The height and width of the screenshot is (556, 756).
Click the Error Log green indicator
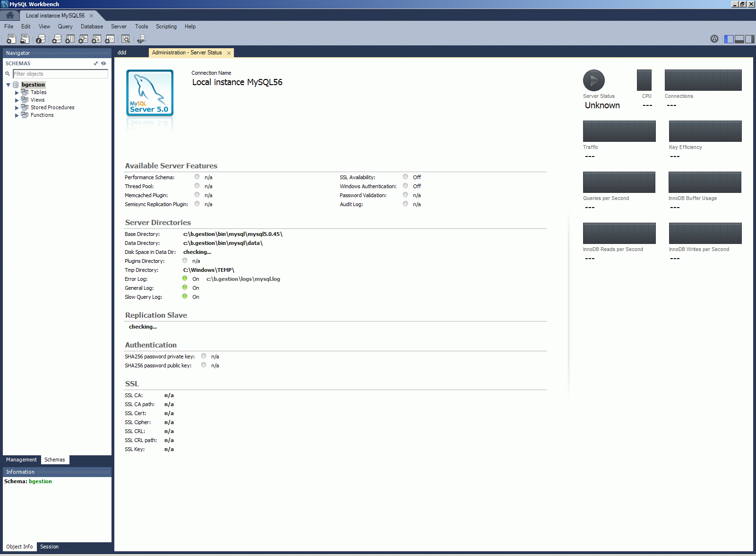click(185, 278)
